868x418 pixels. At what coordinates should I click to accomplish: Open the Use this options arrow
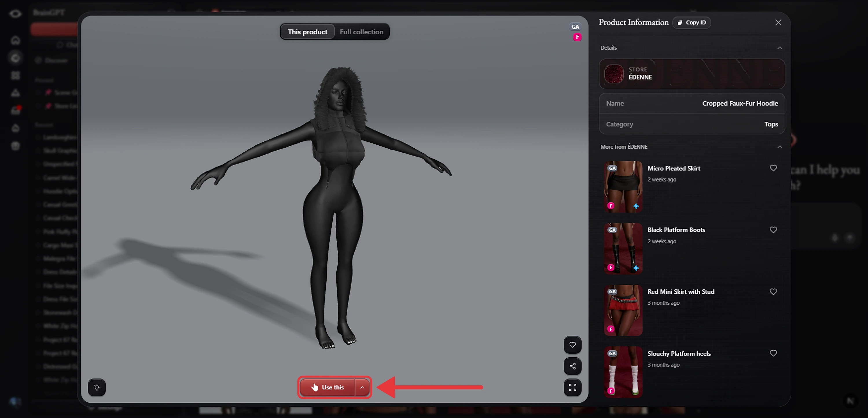362,387
